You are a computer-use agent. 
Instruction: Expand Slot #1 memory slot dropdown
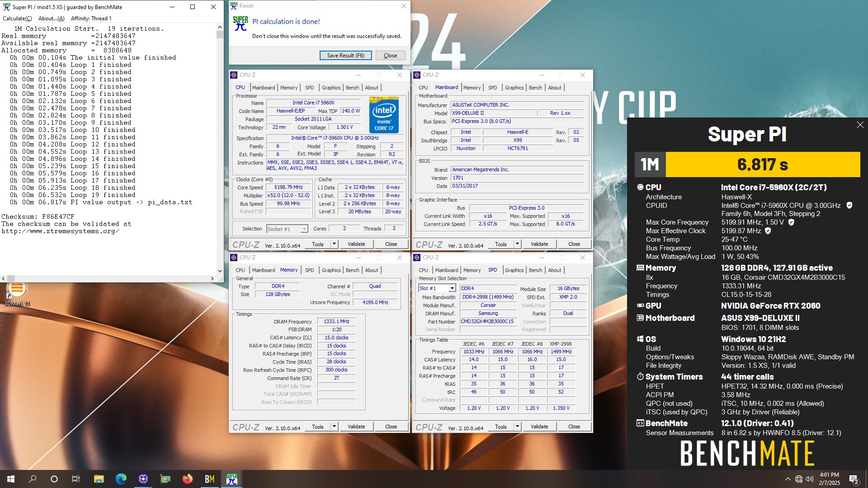click(x=452, y=288)
